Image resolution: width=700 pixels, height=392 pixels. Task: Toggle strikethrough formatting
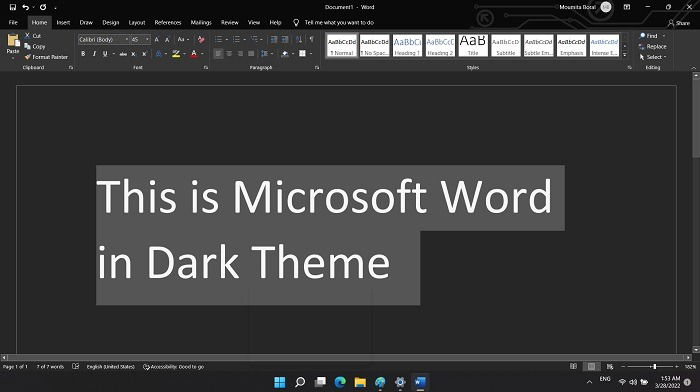tap(122, 54)
